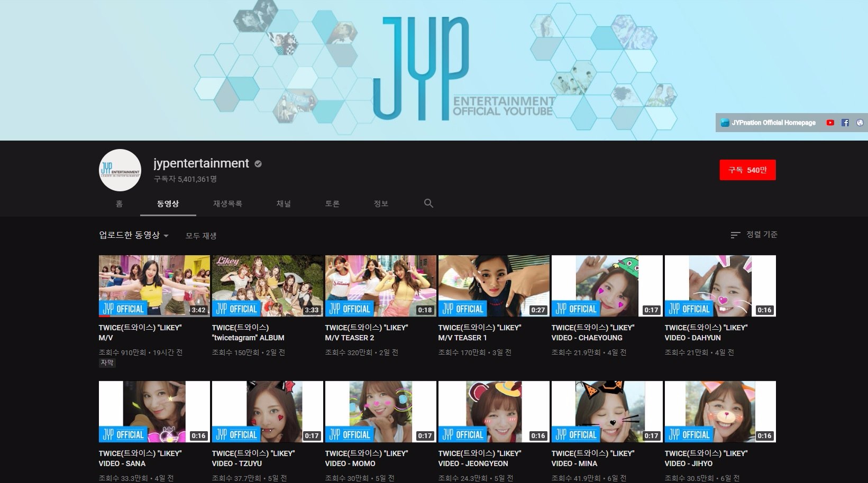Open the 정렬 기준 sort icon
The width and height of the screenshot is (868, 483).
[735, 235]
